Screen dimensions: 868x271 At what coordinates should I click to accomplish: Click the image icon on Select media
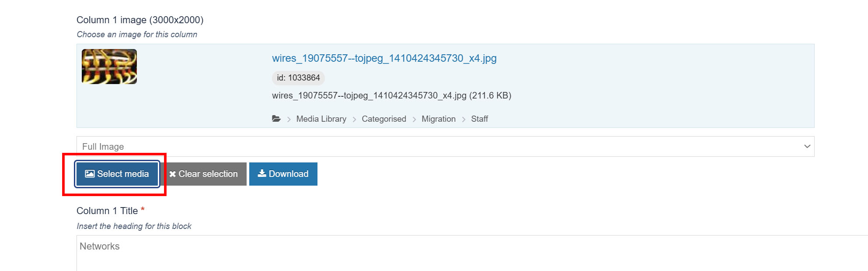(90, 174)
